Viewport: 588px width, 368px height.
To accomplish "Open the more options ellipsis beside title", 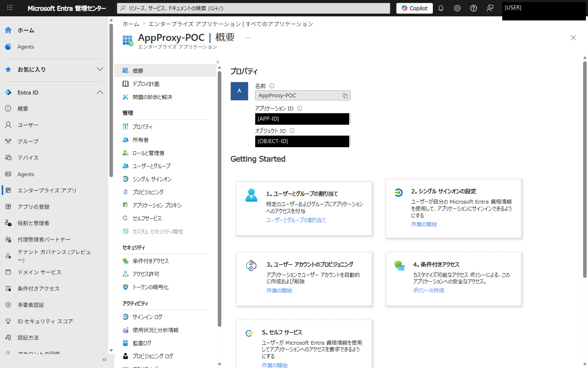I will [x=248, y=38].
